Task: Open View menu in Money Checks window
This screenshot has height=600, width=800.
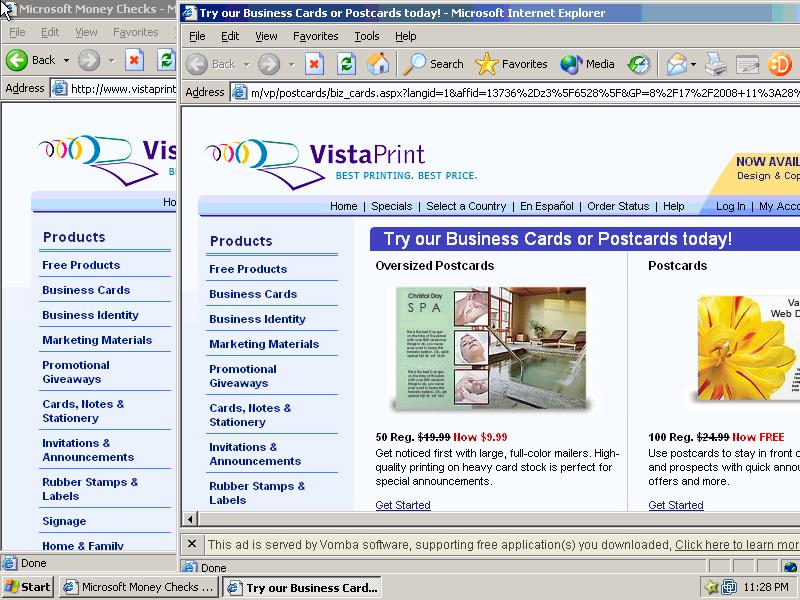Action: [x=86, y=32]
